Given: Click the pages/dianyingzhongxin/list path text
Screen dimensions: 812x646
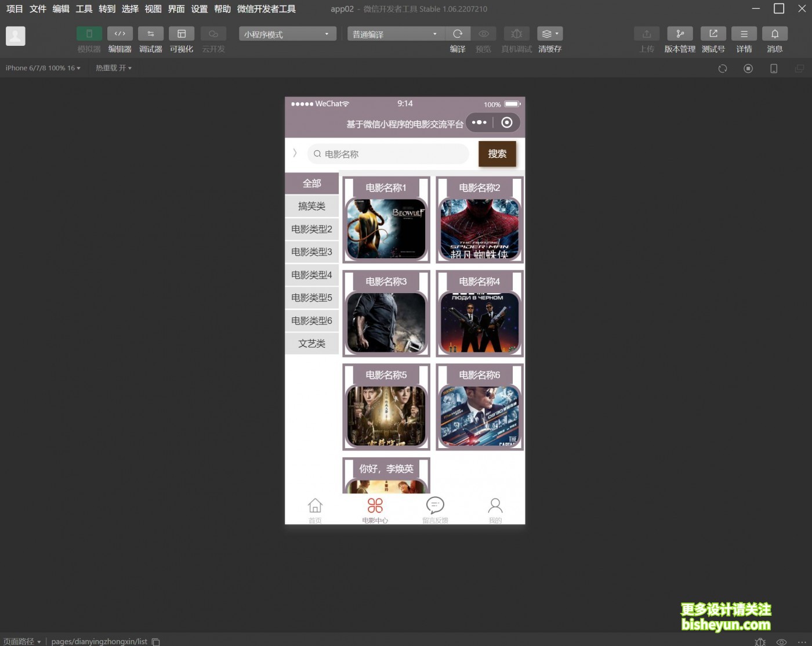Looking at the screenshot, I should 99,641.
